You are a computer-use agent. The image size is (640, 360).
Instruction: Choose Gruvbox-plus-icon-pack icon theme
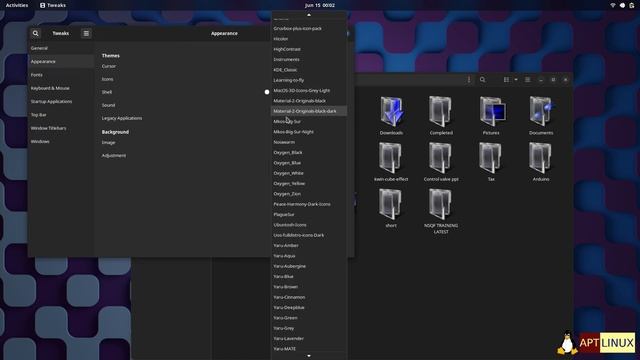coord(309,29)
